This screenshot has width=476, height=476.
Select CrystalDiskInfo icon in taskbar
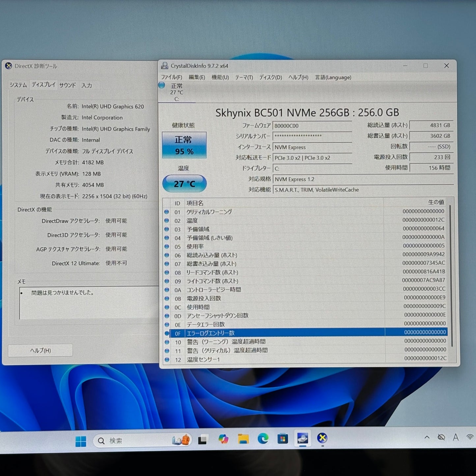(302, 438)
